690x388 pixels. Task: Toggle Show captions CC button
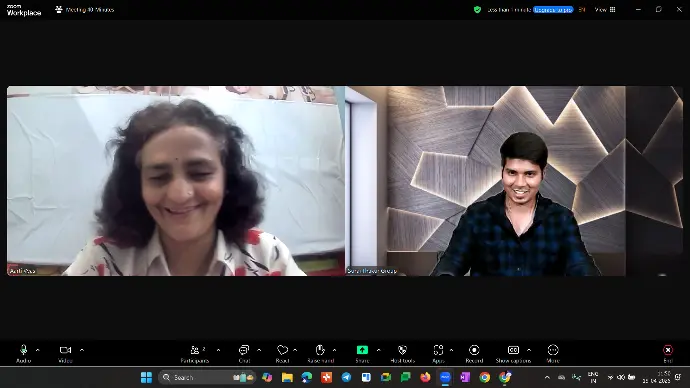[x=513, y=353]
